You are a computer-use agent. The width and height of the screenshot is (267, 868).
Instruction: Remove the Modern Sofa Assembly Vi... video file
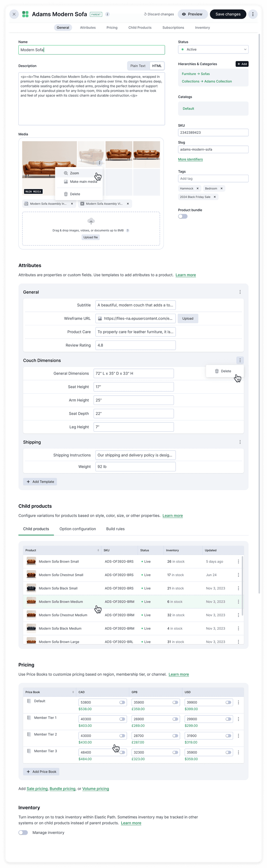128,204
